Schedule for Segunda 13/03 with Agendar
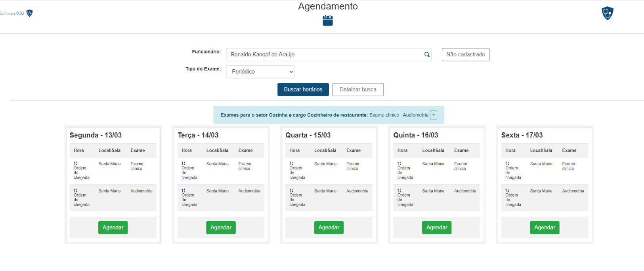644x271 pixels. [113, 227]
